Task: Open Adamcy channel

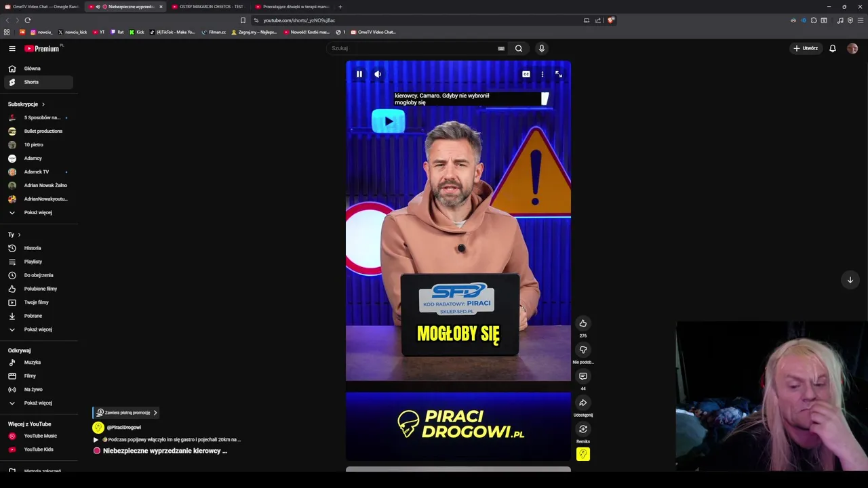Action: [x=39, y=159]
